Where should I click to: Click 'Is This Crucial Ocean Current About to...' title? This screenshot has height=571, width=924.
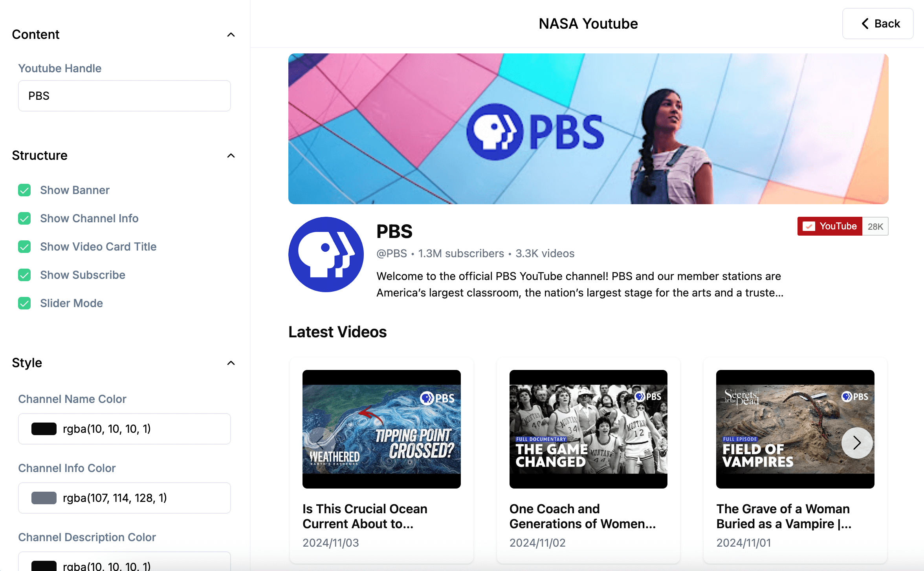(x=365, y=516)
